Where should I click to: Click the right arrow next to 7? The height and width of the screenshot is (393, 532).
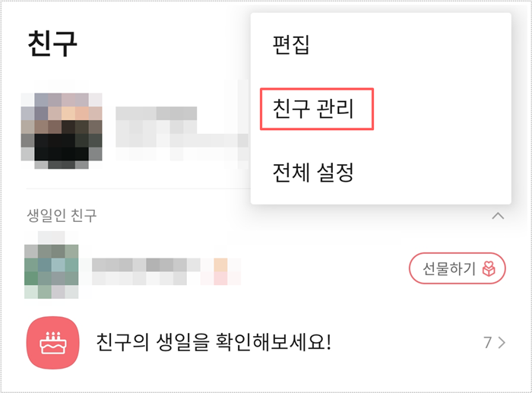point(502,343)
